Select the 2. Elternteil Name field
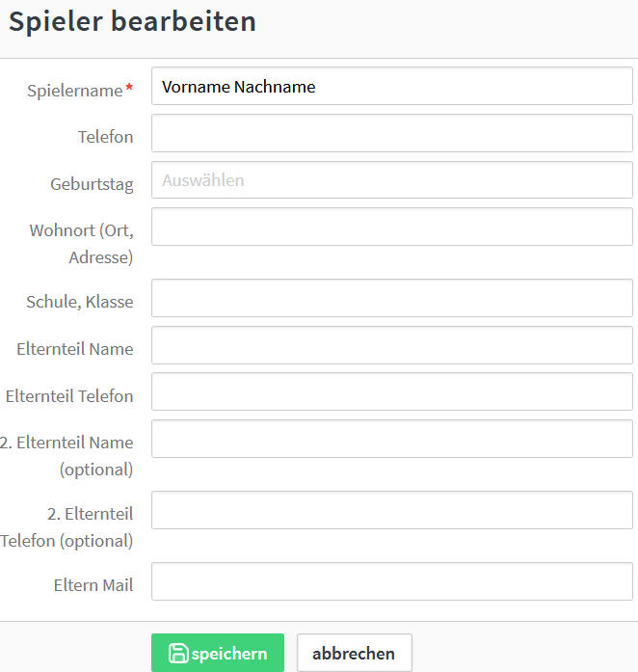The width and height of the screenshot is (638, 672). (x=391, y=440)
